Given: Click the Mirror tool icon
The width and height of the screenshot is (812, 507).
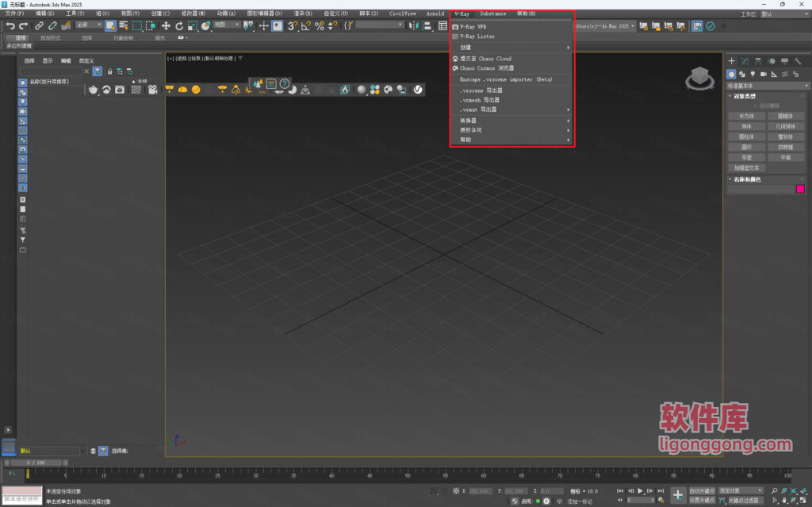Looking at the screenshot, I should click(x=413, y=25).
